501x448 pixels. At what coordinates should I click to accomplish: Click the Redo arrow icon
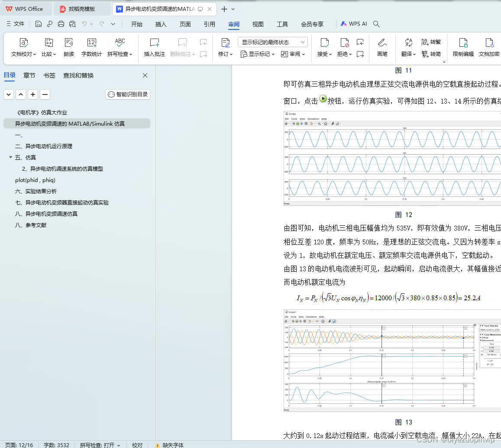pos(102,24)
